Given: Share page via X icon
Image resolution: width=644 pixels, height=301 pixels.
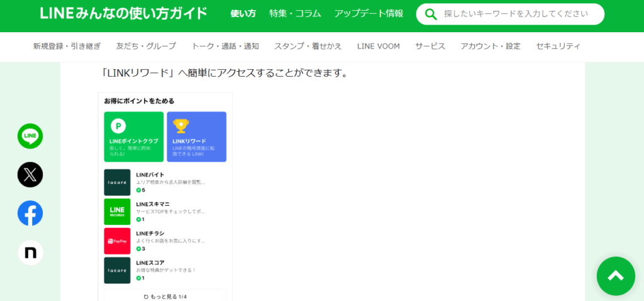Looking at the screenshot, I should tap(30, 175).
